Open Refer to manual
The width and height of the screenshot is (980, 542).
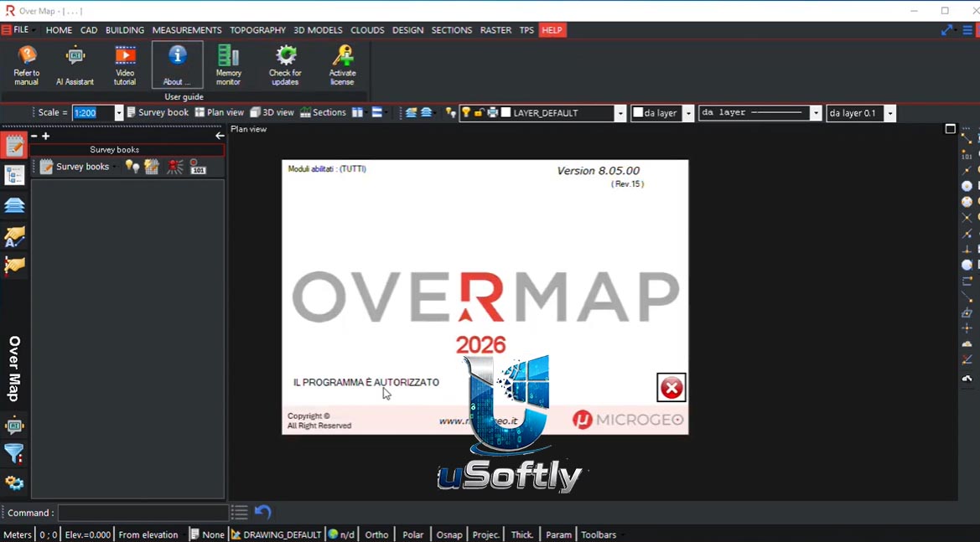[26, 65]
